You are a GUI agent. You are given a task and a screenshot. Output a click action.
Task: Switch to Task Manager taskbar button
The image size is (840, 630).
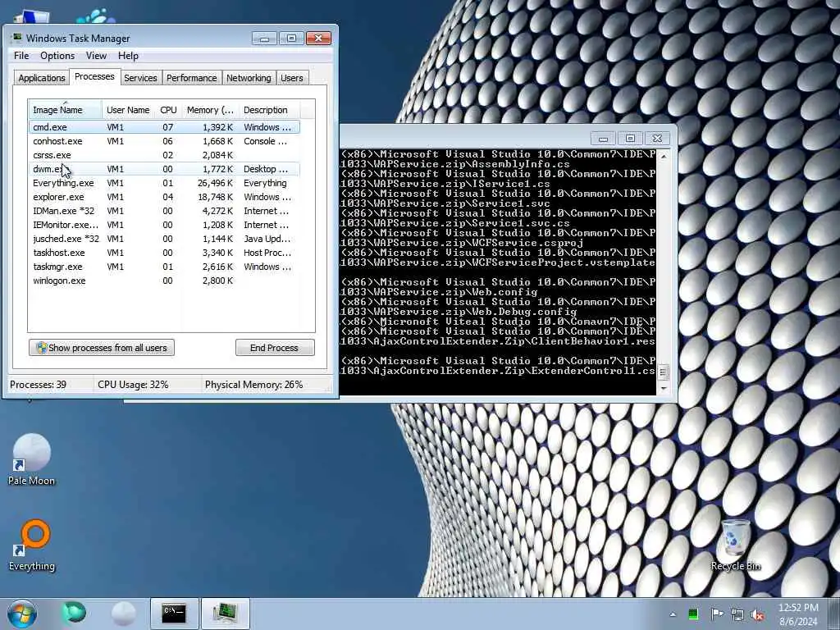226,614
